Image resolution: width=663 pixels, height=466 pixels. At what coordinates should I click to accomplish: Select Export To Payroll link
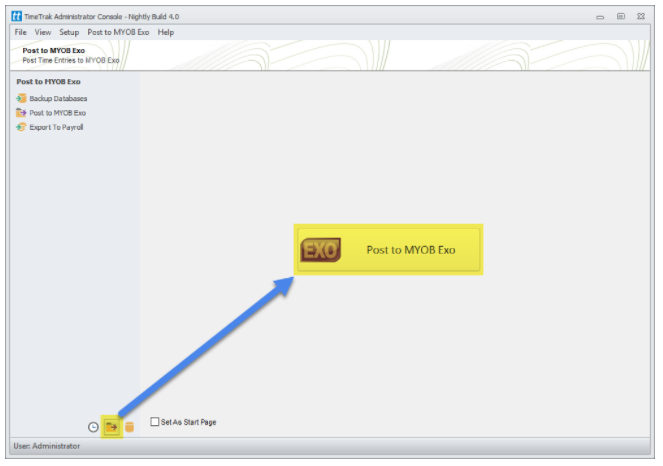pos(56,127)
